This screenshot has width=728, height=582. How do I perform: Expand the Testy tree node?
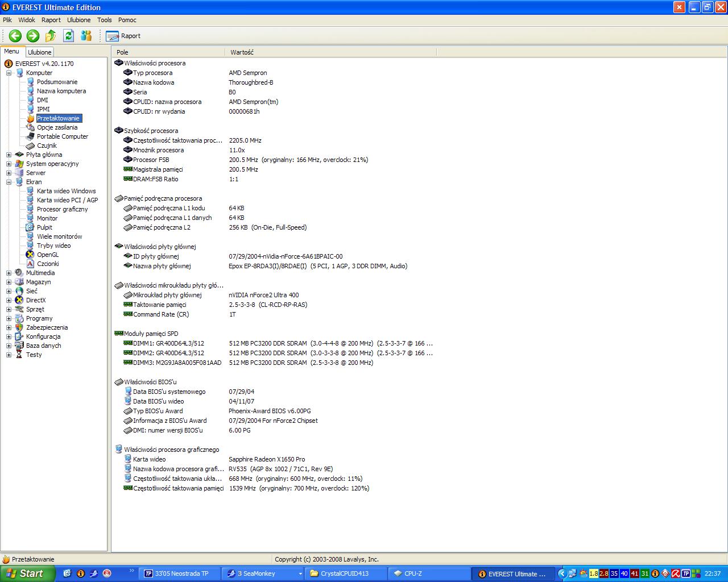9,355
